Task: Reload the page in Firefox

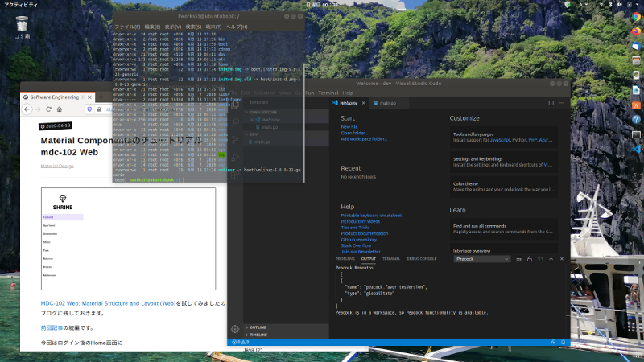Action: [x=48, y=109]
